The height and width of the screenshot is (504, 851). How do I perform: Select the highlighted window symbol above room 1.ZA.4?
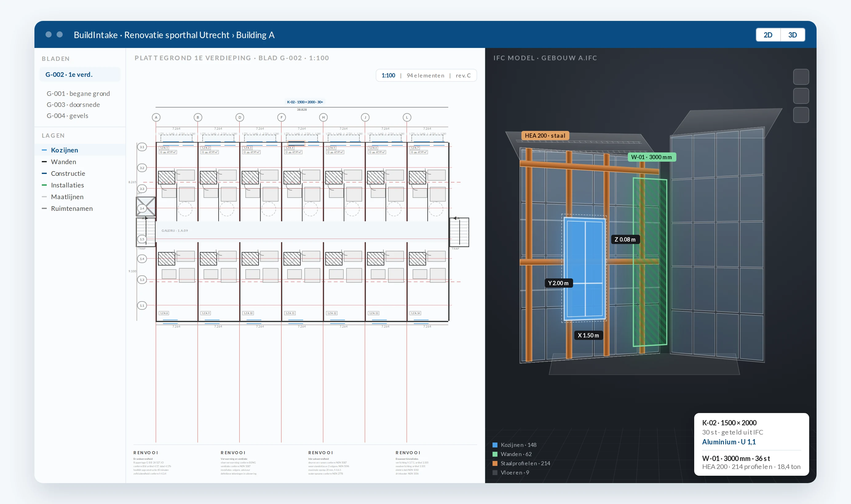point(296,144)
